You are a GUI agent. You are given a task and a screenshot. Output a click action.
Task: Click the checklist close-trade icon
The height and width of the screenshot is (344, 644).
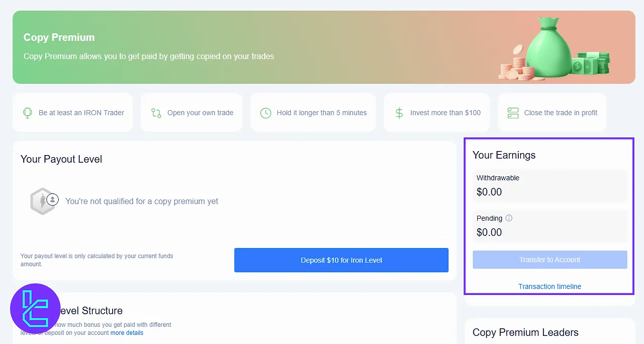point(513,113)
